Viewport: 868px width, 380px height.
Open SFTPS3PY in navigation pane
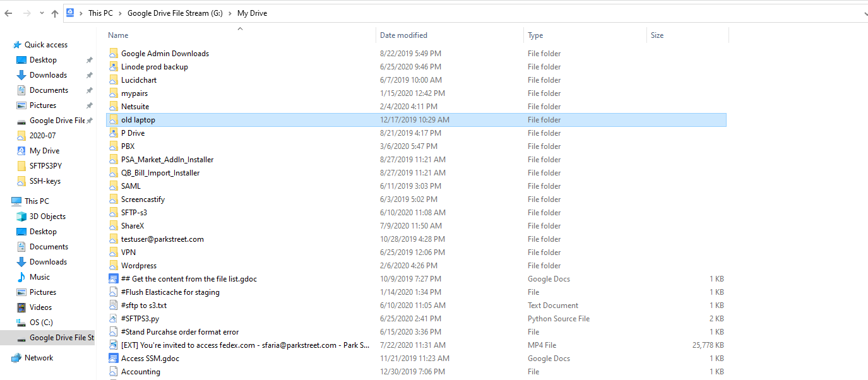point(45,166)
